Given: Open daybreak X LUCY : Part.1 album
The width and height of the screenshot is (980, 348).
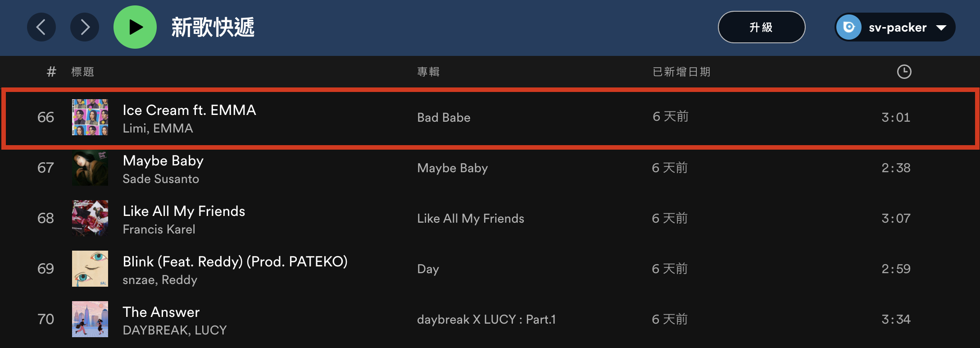Looking at the screenshot, I should 486,320.
